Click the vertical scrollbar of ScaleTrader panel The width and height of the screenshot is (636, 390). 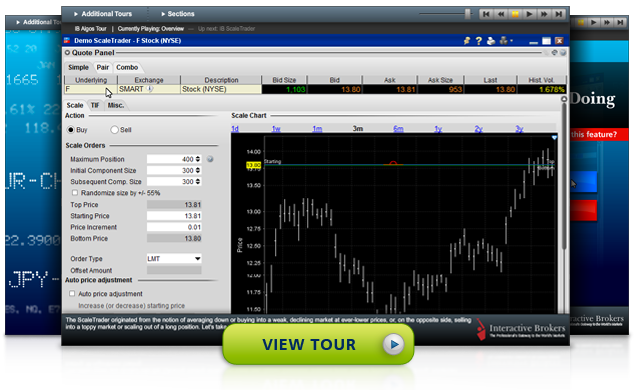[563, 176]
